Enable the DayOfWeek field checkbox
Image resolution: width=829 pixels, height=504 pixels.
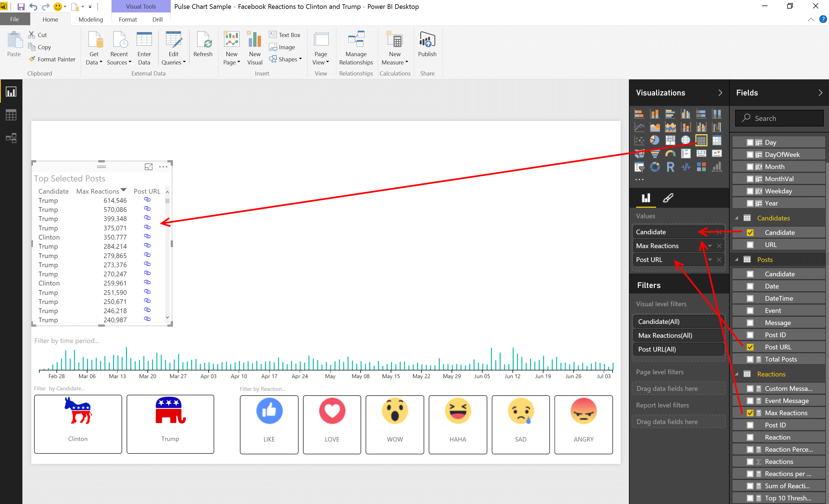750,154
